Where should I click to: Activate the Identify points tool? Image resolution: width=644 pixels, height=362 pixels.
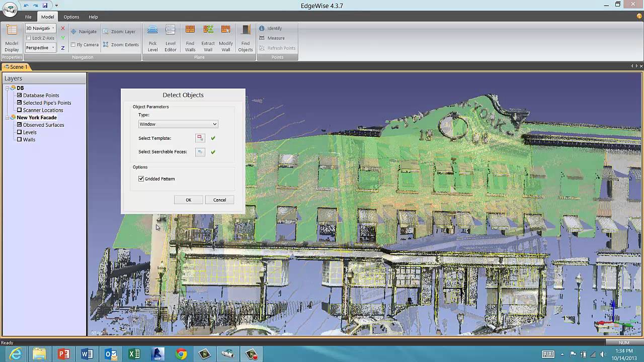pyautogui.click(x=270, y=28)
